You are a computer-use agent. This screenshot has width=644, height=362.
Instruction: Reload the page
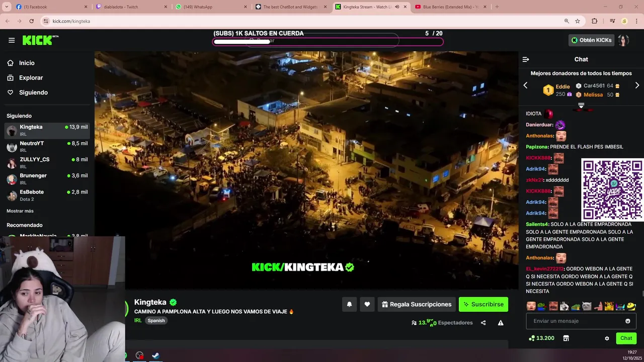(x=31, y=21)
